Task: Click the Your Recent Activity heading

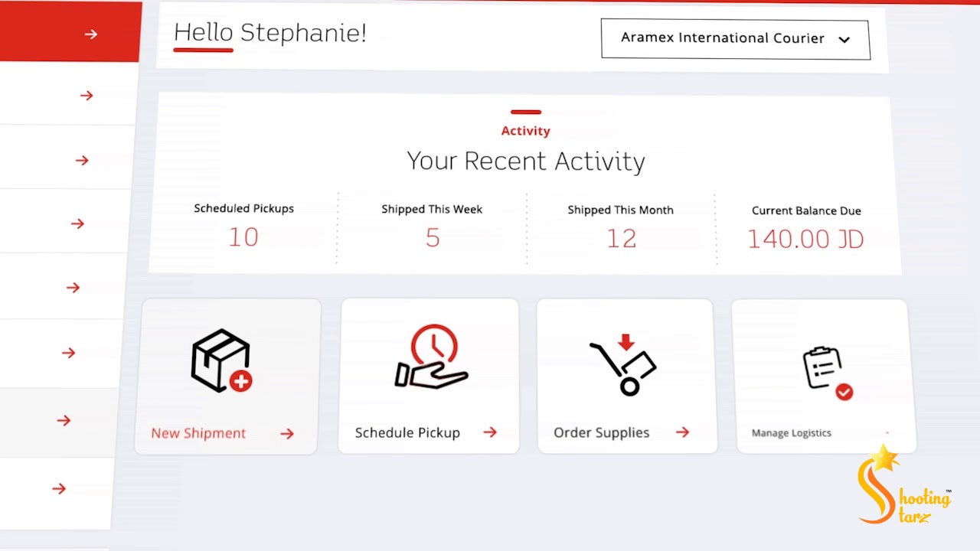Action: 526,161
